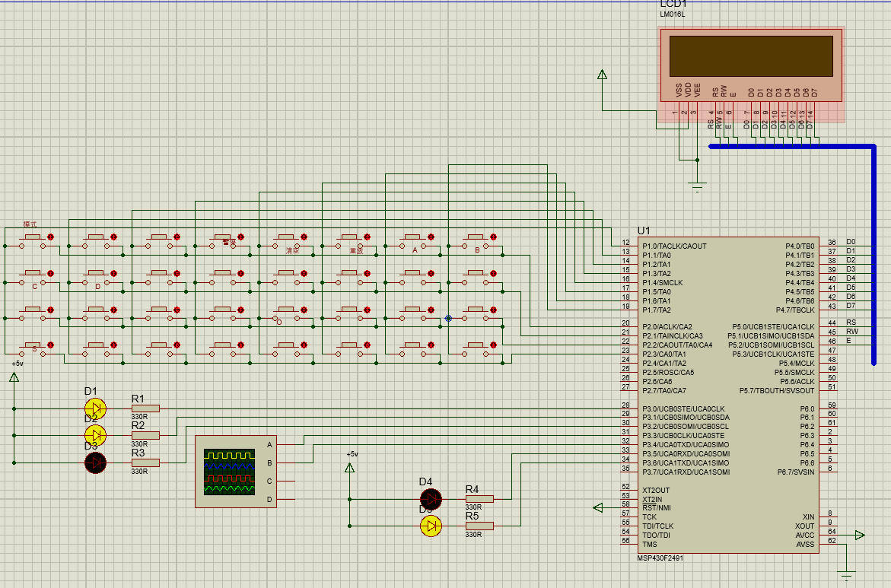Click the +5v power terminal near D1
The image size is (891, 588).
coord(14,377)
